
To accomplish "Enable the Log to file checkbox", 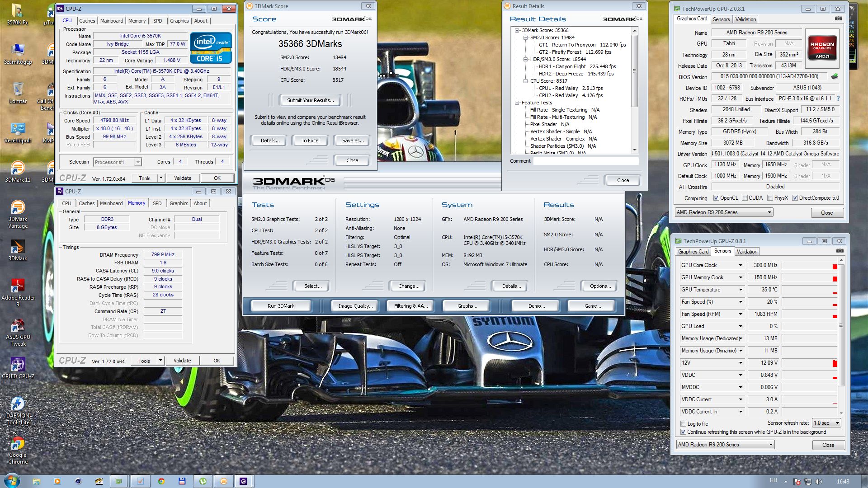I will tap(684, 424).
